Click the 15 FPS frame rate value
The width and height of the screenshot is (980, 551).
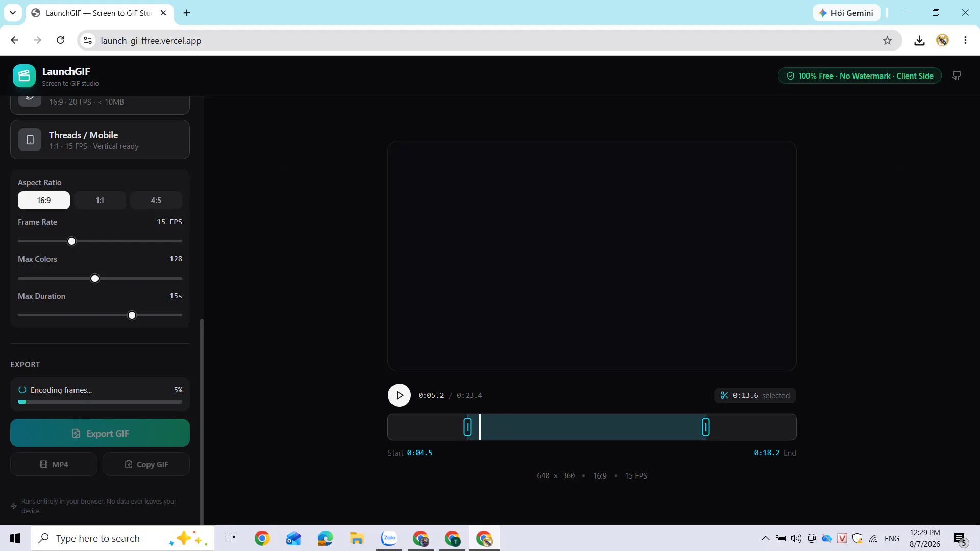click(169, 222)
